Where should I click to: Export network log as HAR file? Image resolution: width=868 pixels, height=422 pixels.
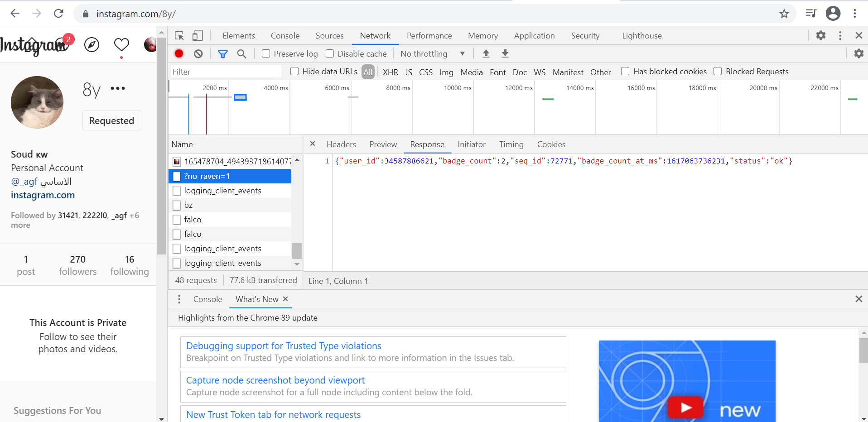point(505,53)
